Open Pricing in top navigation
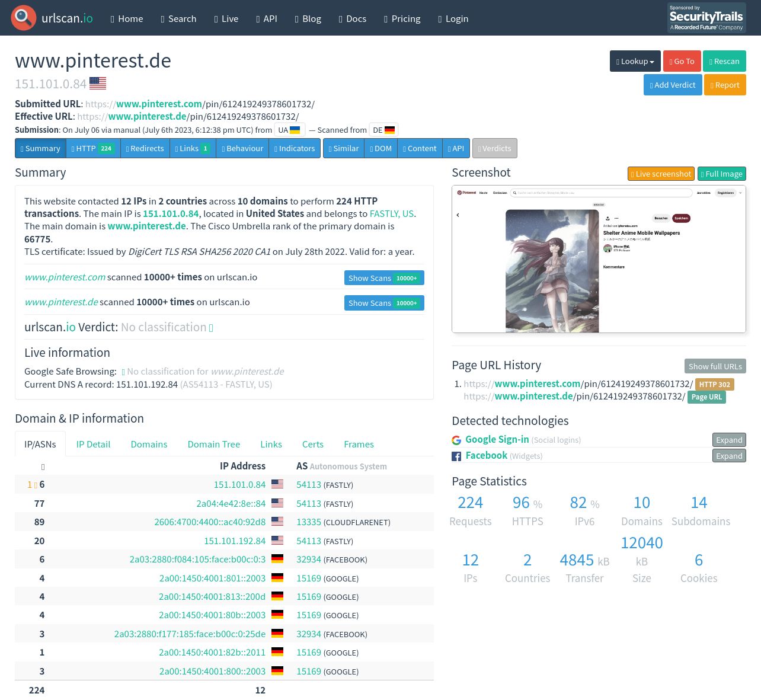This screenshot has height=700, width=761. pyautogui.click(x=402, y=18)
